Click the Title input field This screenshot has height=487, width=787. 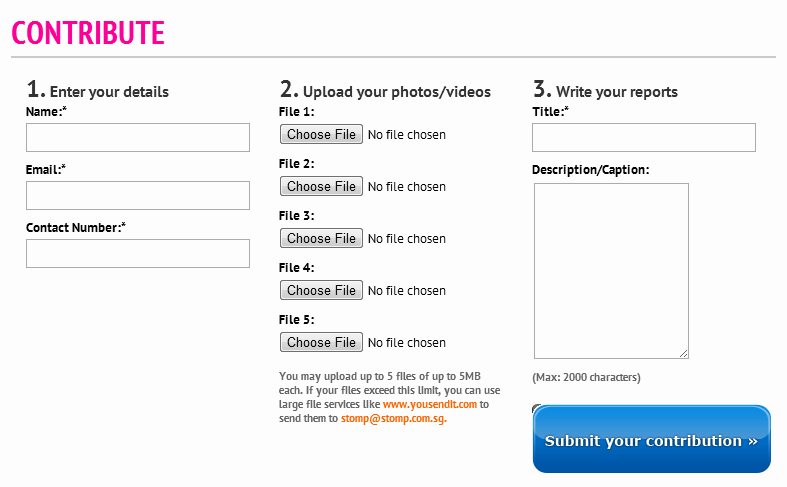643,138
